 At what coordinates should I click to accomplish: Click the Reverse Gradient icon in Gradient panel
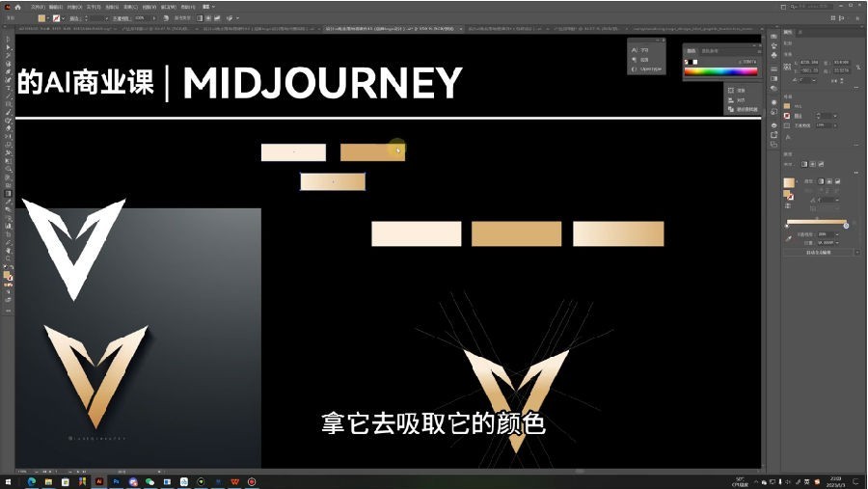(788, 206)
